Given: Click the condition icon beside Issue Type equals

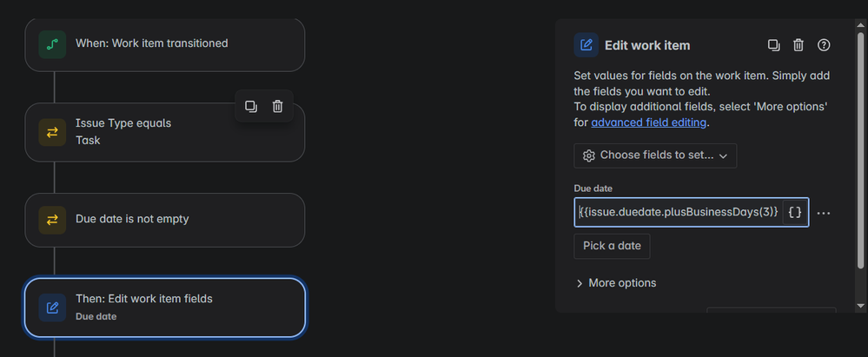Looking at the screenshot, I should [53, 132].
